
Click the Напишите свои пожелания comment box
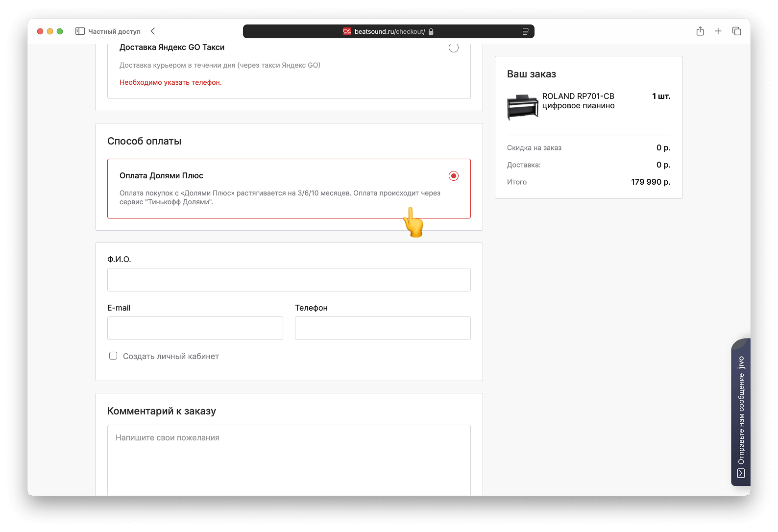click(x=289, y=460)
